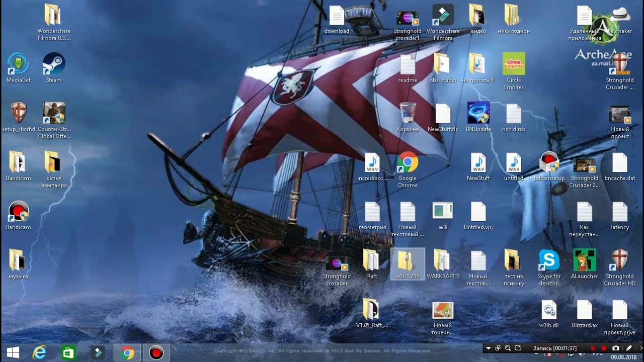Select the Wondershare Filmora desktop shortcut
This screenshot has height=362, width=644.
tap(443, 23)
